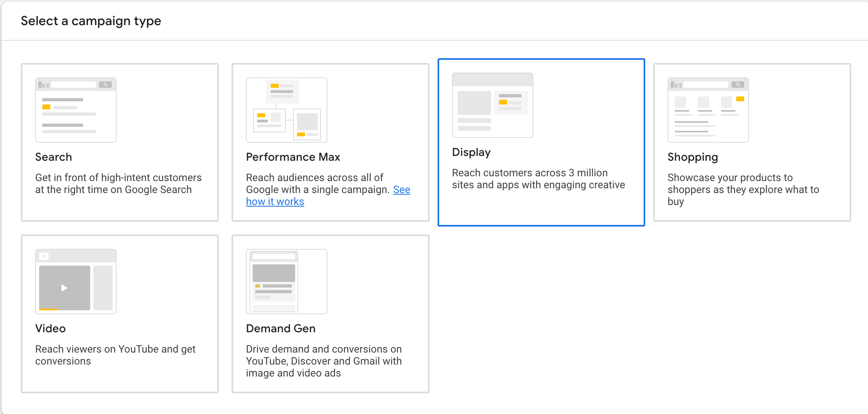Image resolution: width=868 pixels, height=414 pixels.
Task: Click the Video campaign illustration icon
Action: (x=76, y=282)
